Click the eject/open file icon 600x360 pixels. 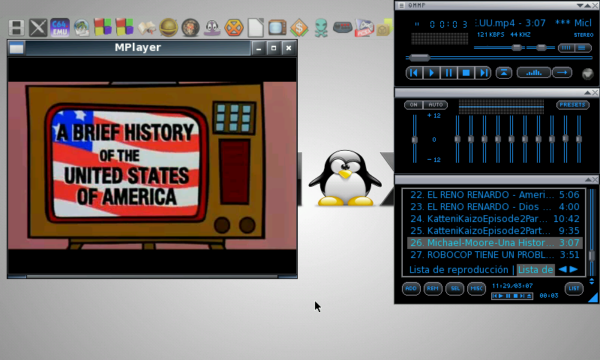[x=504, y=73]
